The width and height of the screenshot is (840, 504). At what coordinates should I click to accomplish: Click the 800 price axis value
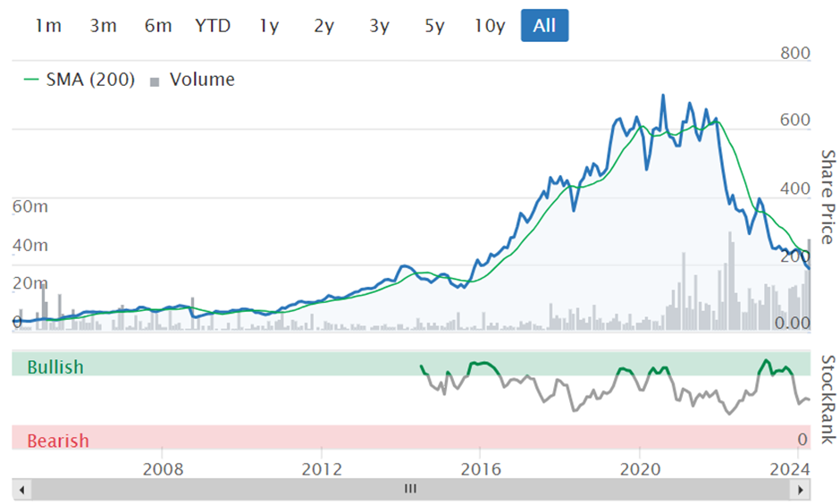pyautogui.click(x=795, y=54)
